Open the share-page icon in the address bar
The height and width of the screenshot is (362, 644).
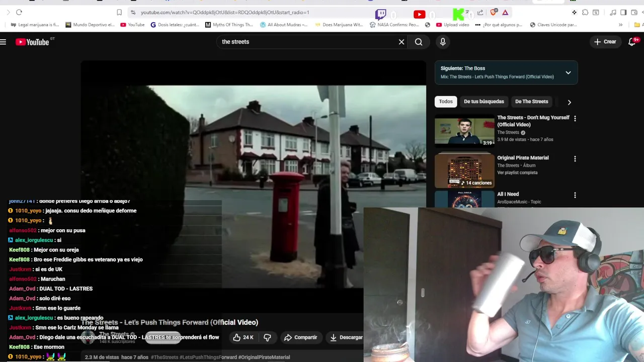[480, 13]
